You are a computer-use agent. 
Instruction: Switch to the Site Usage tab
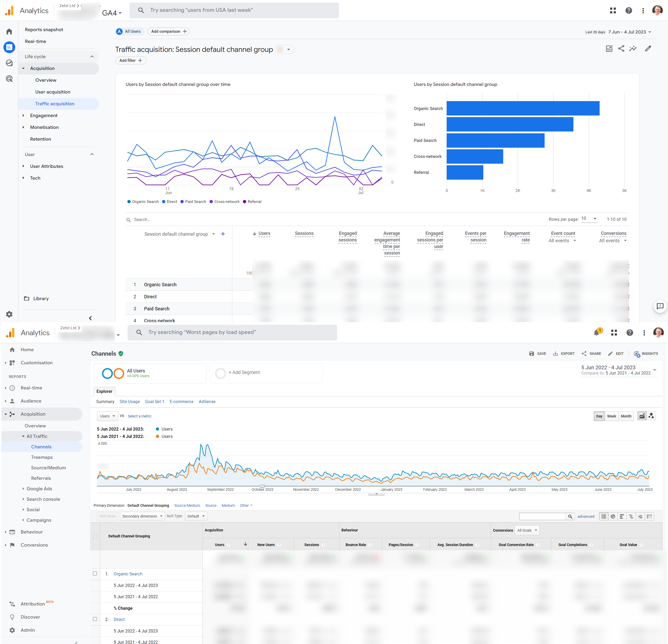[129, 401]
